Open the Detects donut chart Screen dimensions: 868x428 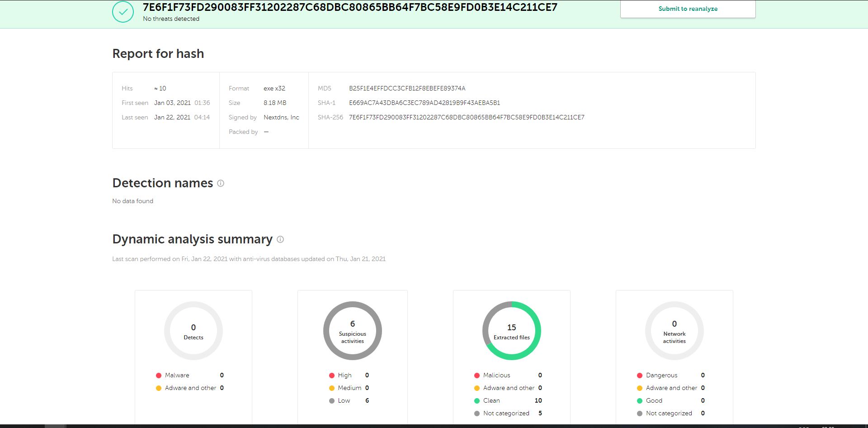193,331
